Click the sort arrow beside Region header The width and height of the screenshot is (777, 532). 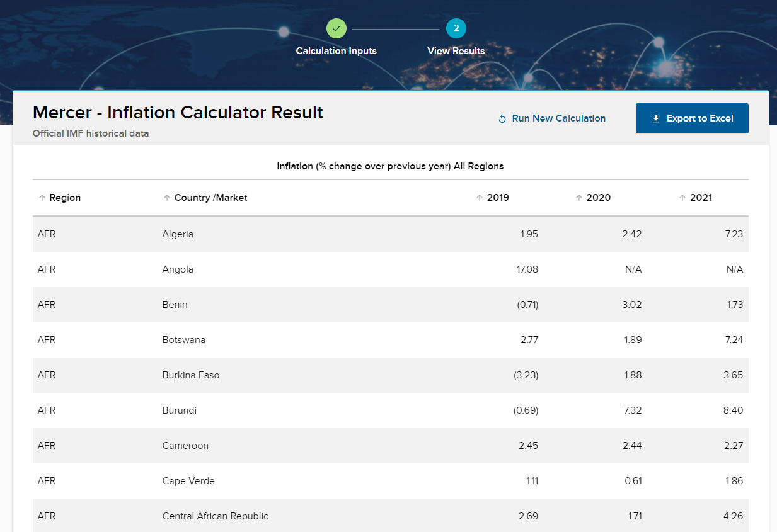pos(42,197)
